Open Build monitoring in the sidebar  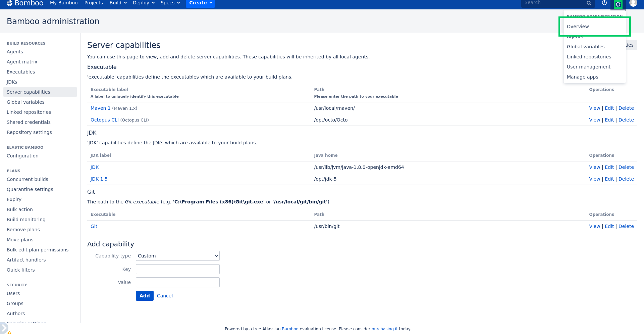tap(26, 220)
